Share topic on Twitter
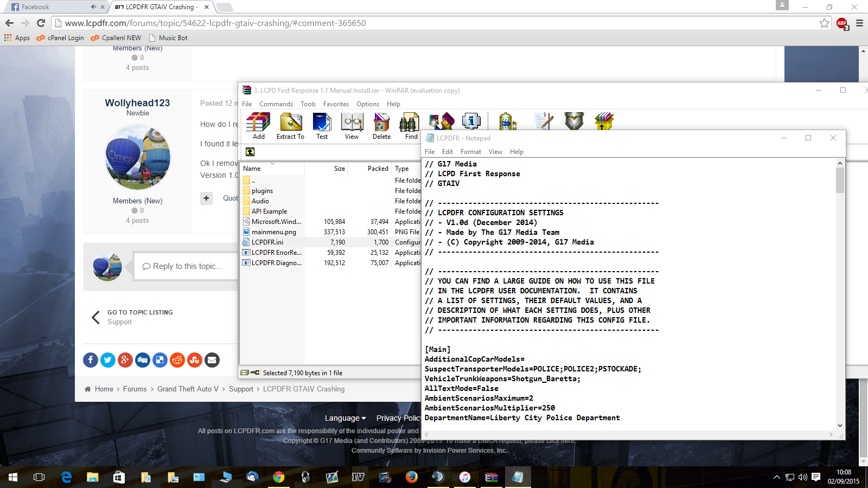This screenshot has height=488, width=868. (108, 359)
